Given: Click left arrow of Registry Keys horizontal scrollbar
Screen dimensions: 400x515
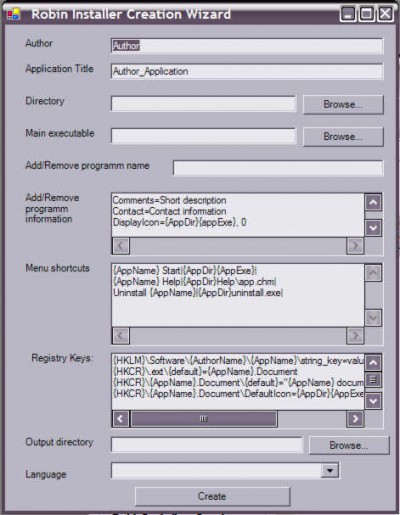Looking at the screenshot, I should (x=121, y=418).
